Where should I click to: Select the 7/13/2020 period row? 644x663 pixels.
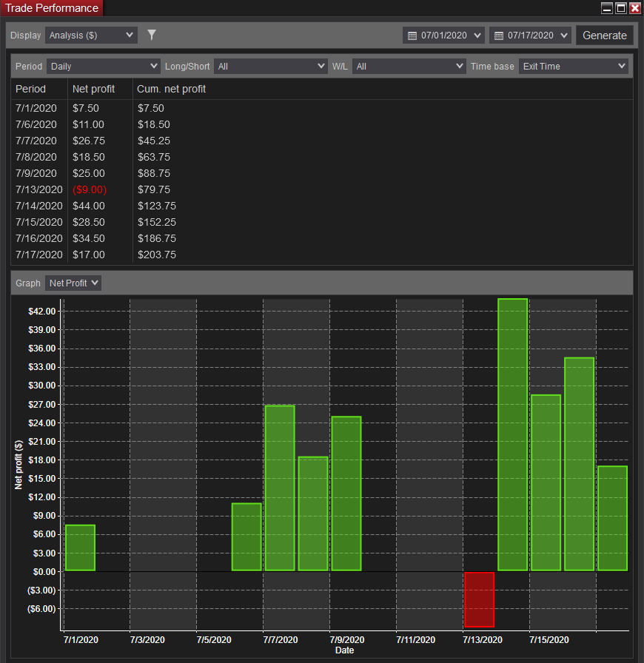pos(321,189)
